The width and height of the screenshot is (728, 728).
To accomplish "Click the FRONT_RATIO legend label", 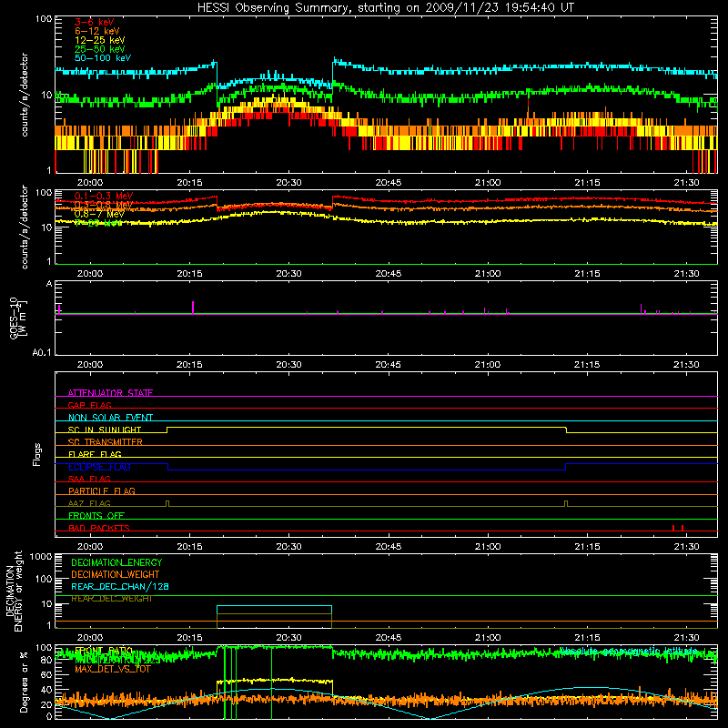I will click(104, 651).
